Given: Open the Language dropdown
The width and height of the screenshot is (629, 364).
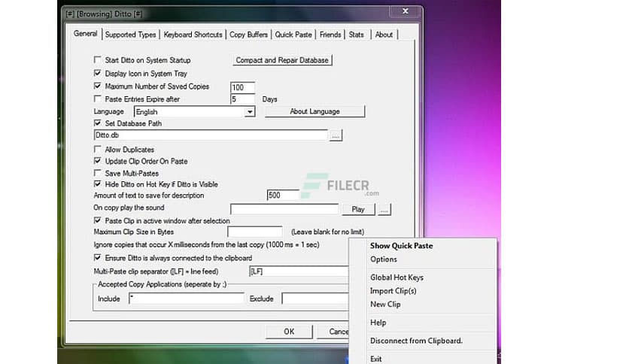Looking at the screenshot, I should click(x=250, y=112).
